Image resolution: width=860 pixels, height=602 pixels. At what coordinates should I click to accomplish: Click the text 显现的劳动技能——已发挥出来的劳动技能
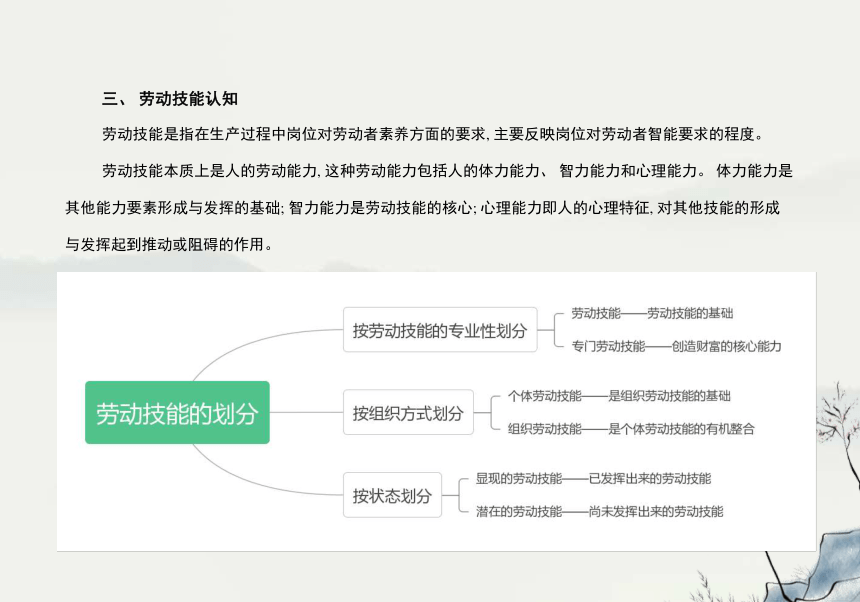pyautogui.click(x=593, y=479)
